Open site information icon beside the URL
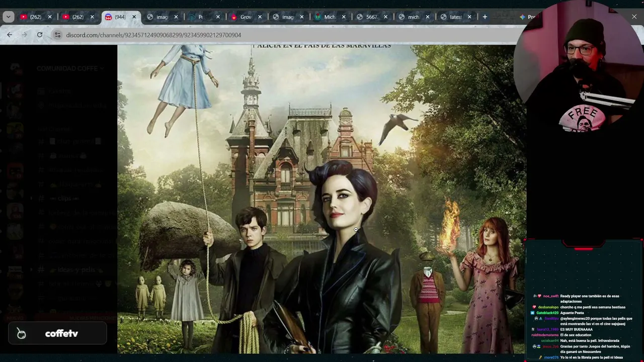The image size is (644, 362). pyautogui.click(x=57, y=35)
